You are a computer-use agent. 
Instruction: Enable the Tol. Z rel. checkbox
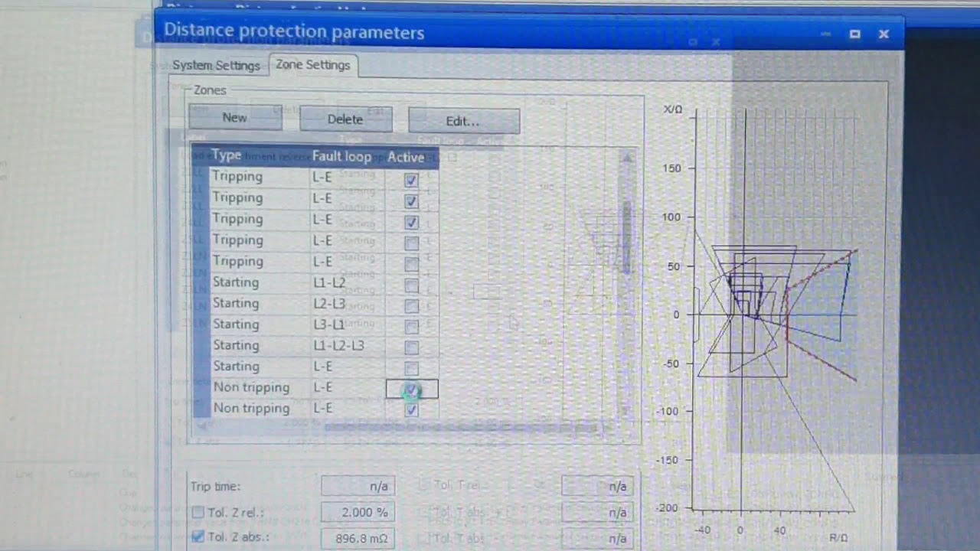click(x=198, y=513)
